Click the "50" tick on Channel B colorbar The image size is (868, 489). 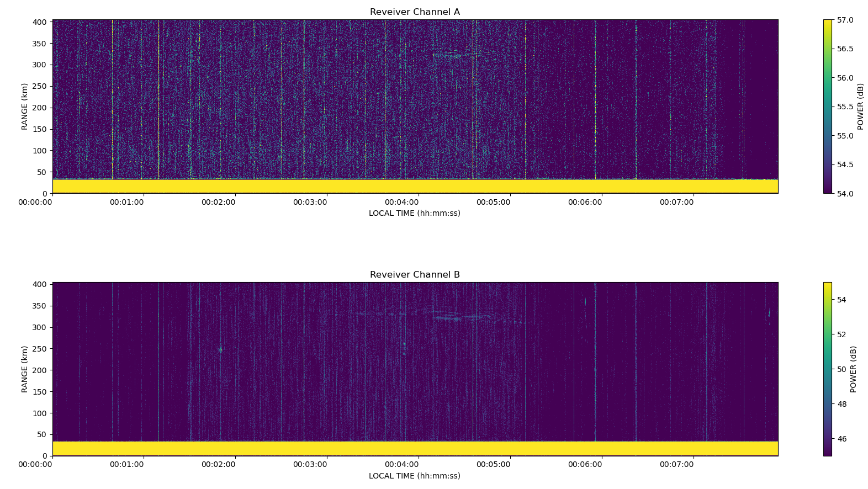click(841, 369)
